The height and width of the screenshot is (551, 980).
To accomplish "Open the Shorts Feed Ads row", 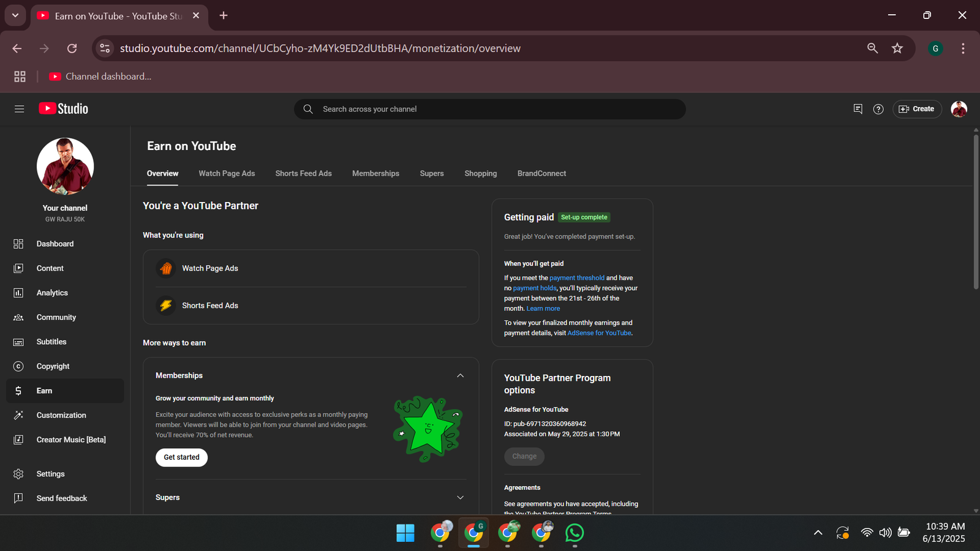I will pyautogui.click(x=311, y=305).
